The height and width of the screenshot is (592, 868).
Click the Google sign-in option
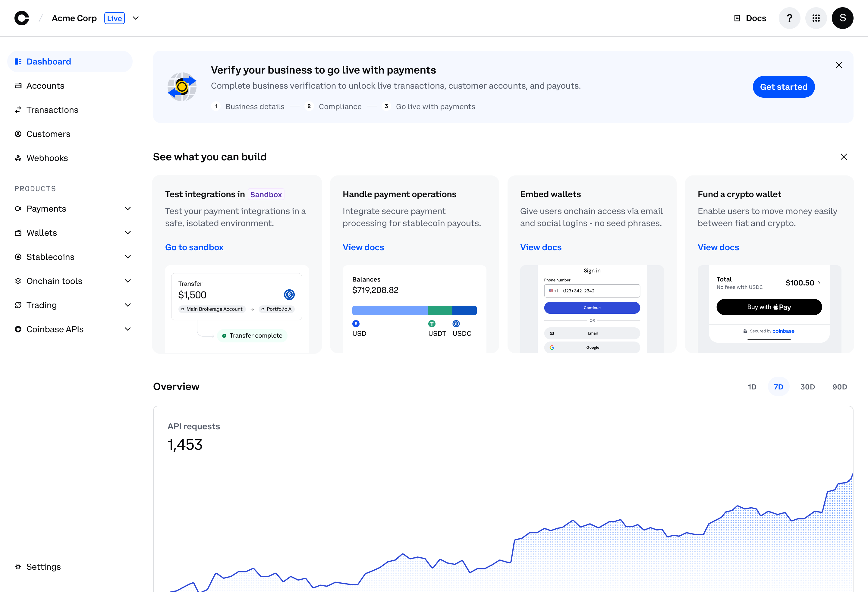coord(592,347)
